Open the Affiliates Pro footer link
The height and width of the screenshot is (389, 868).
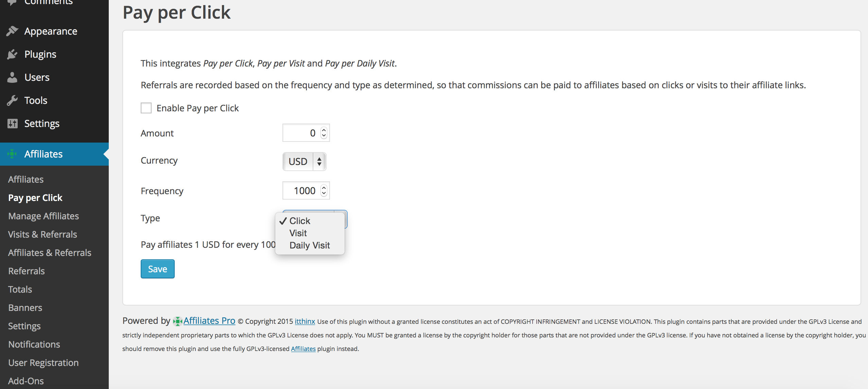coord(209,321)
